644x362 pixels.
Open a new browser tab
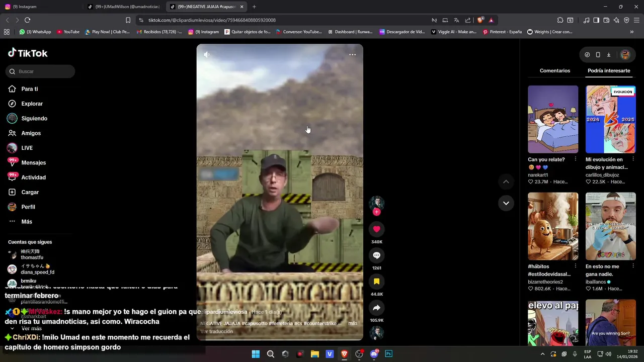pyautogui.click(x=254, y=7)
